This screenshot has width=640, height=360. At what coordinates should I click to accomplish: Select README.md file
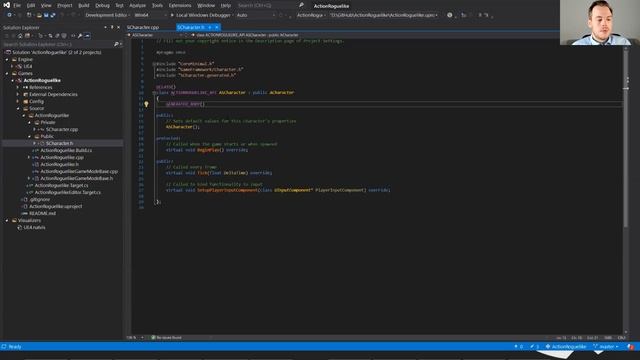click(42, 213)
